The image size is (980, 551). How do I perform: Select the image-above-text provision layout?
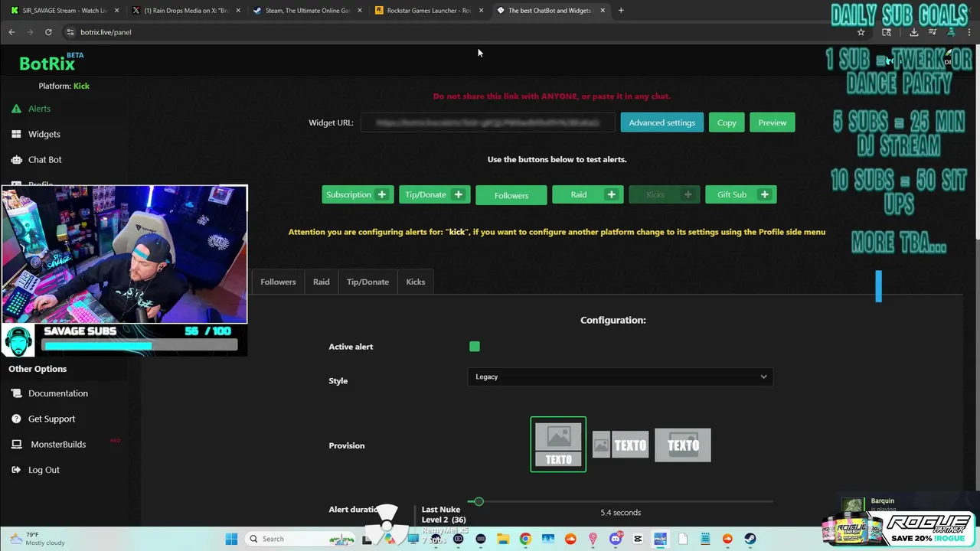click(x=558, y=444)
